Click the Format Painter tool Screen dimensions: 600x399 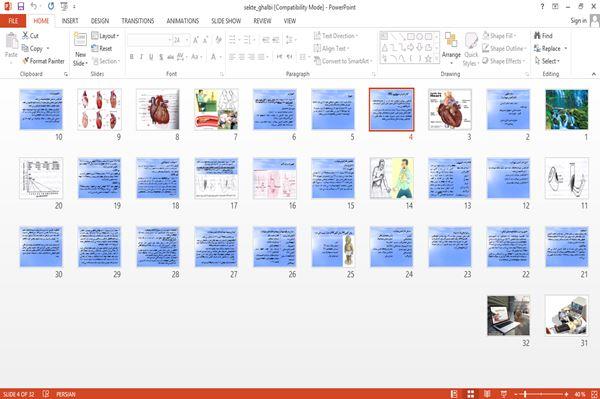tap(43, 61)
